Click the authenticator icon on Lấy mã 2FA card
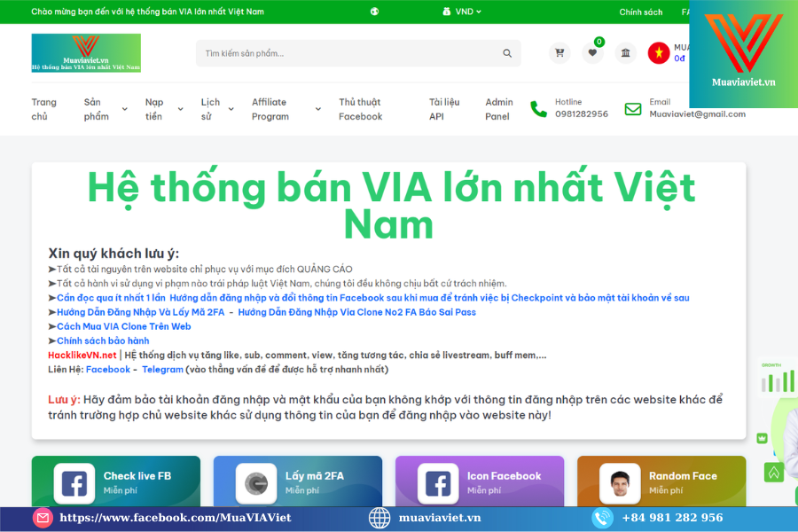 256,483
